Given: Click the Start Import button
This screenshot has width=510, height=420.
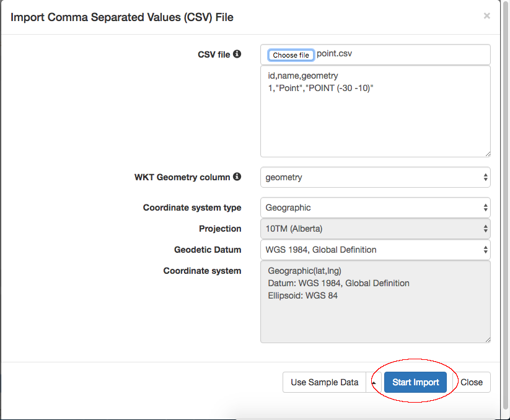Looking at the screenshot, I should pyautogui.click(x=415, y=382).
